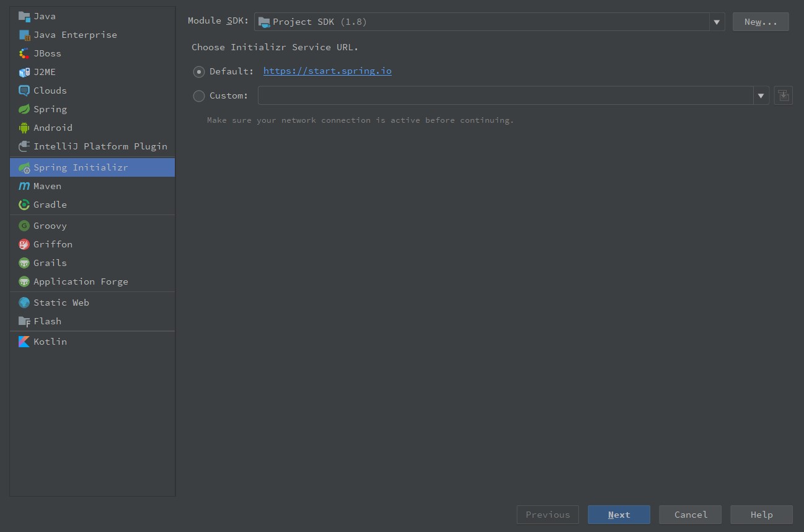Select the Grails project icon
The height and width of the screenshot is (532, 804).
(24, 263)
